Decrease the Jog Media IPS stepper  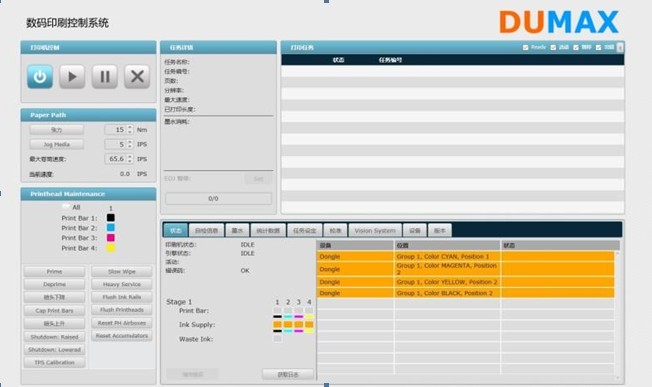click(130, 146)
